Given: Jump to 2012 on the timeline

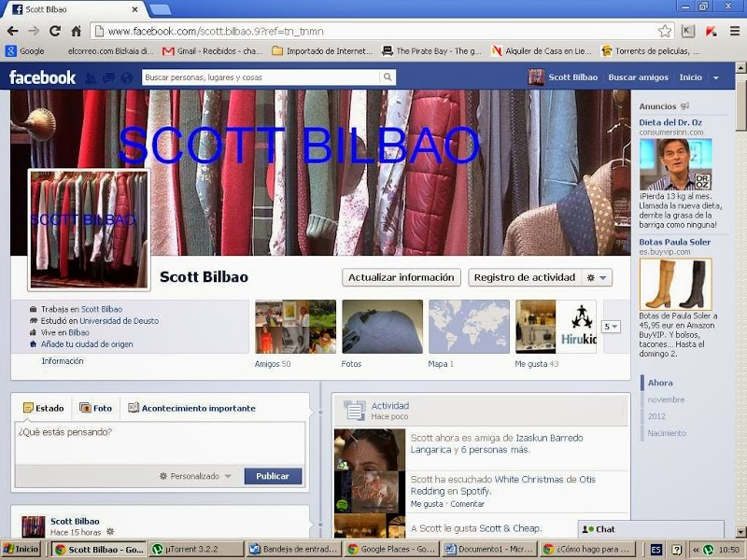Looking at the screenshot, I should [656, 416].
